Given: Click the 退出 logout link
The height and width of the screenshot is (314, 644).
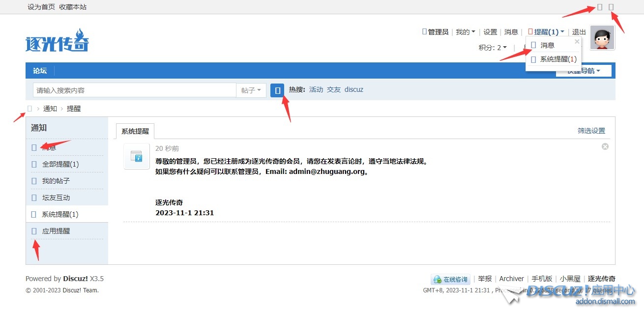Looking at the screenshot, I should coord(579,32).
